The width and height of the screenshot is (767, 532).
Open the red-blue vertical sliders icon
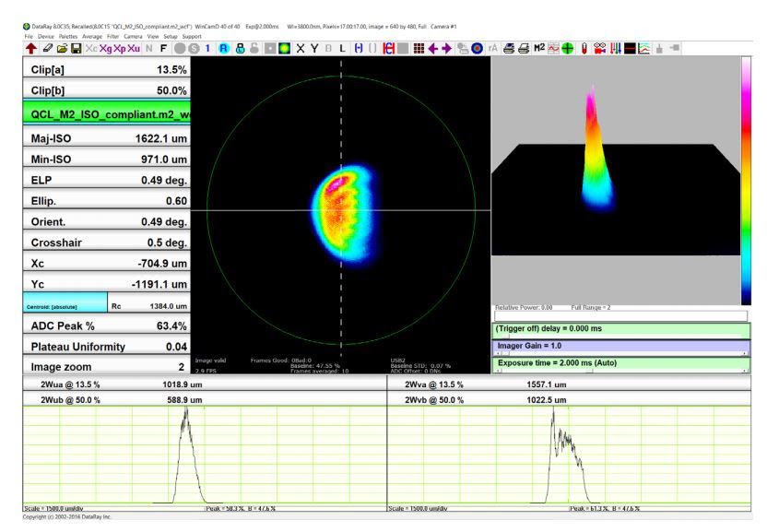tap(616, 48)
